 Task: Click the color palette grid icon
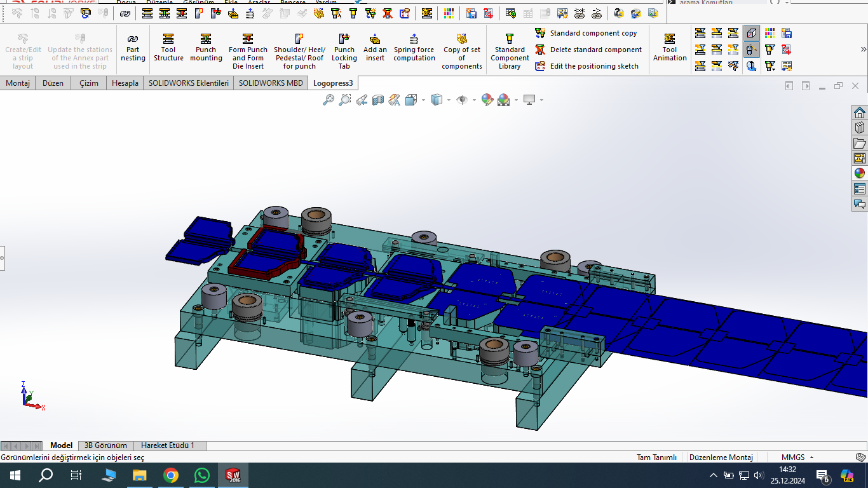(770, 33)
